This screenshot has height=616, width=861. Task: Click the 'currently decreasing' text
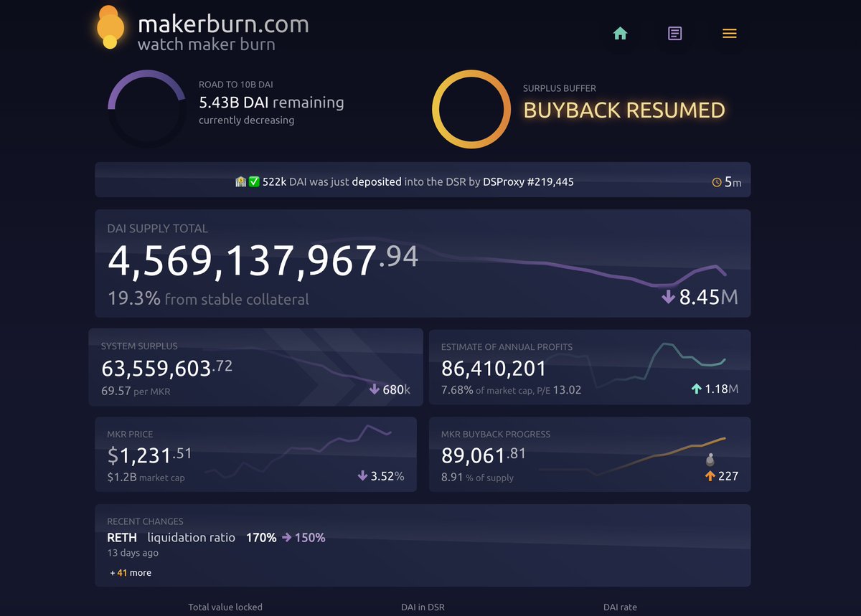point(246,120)
